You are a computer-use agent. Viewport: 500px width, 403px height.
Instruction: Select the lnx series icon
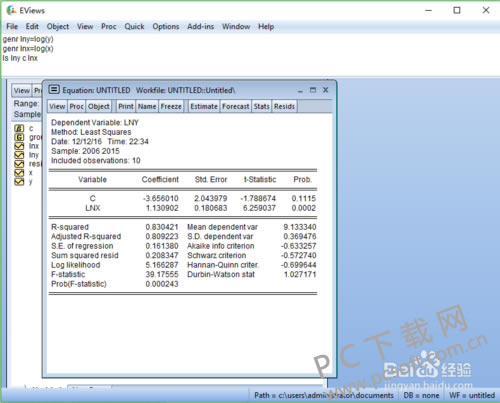pyautogui.click(x=19, y=146)
